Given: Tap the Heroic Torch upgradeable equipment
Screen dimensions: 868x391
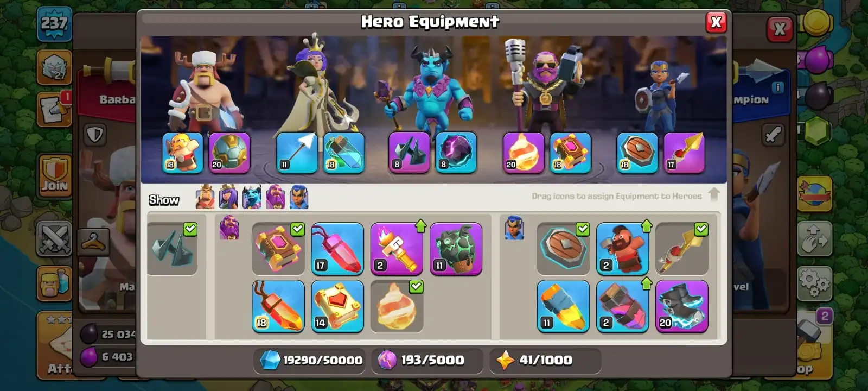Looking at the screenshot, I should pyautogui.click(x=397, y=248).
